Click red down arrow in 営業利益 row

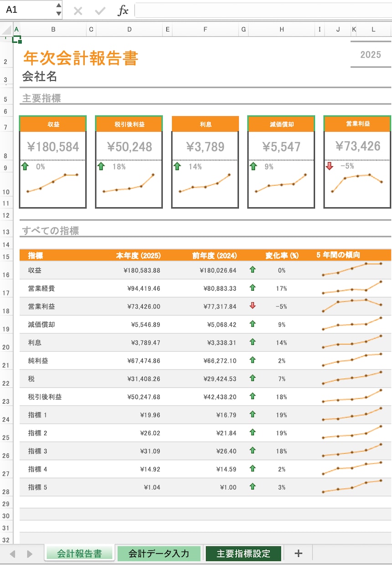(x=253, y=306)
